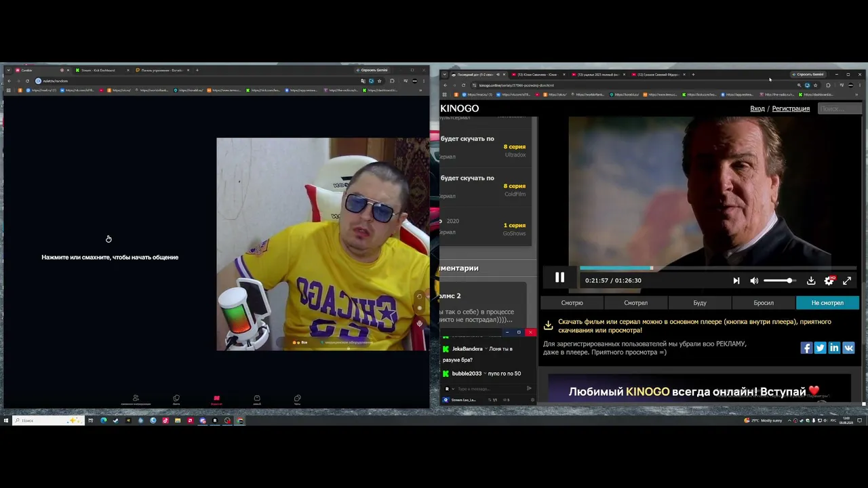Share the page on LinkedIn
Screen dimensions: 868x488
[834, 348]
